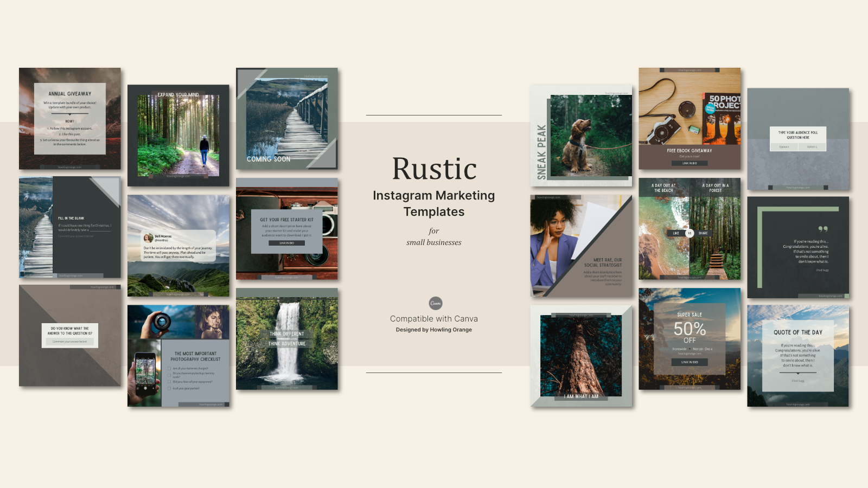Click LINK IN BIO on the 50% Off sale
Image resolution: width=868 pixels, height=488 pixels.
tap(690, 361)
